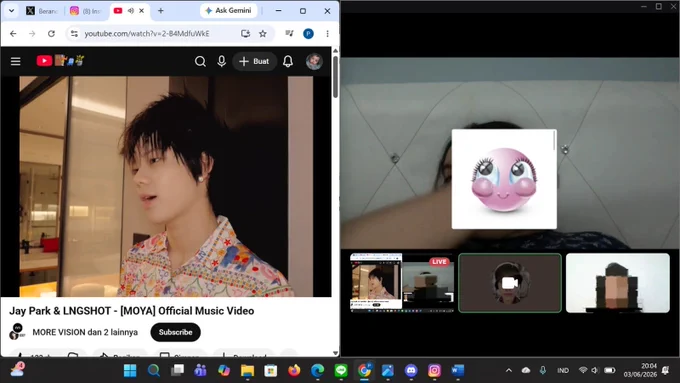This screenshot has width=680, height=383.
Task: Open Chrome profile P avatar
Action: [x=308, y=33]
